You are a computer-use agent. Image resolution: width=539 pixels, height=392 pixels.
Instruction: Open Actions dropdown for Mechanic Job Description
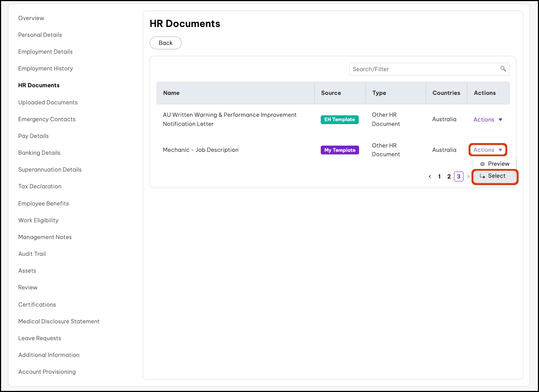(x=488, y=150)
